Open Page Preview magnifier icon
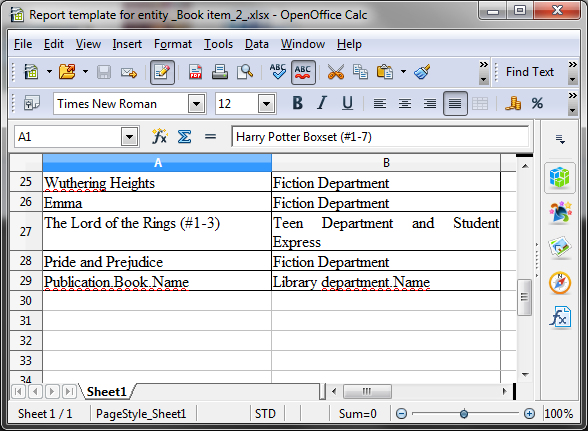 [245, 72]
